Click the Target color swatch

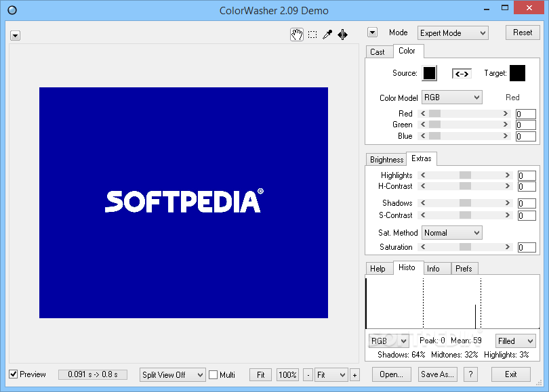click(x=518, y=73)
